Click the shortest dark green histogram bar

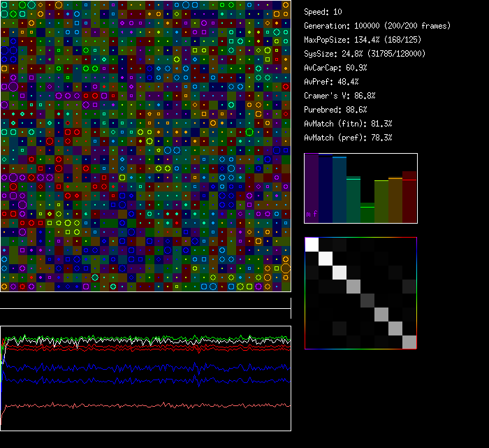pyautogui.click(x=367, y=212)
